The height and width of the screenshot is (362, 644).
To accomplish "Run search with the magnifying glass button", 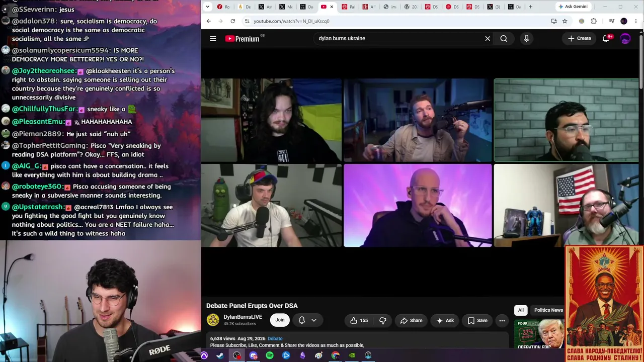I will tap(504, 38).
